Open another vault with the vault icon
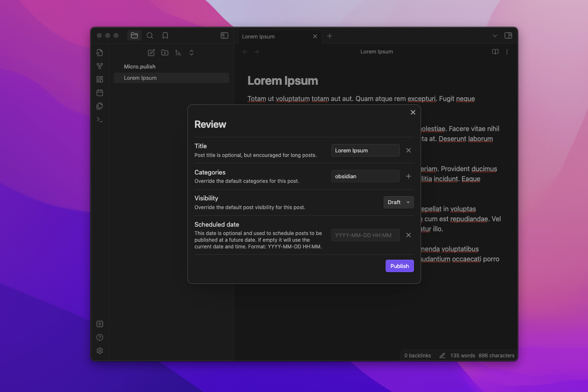This screenshot has height=392, width=588. [x=99, y=324]
